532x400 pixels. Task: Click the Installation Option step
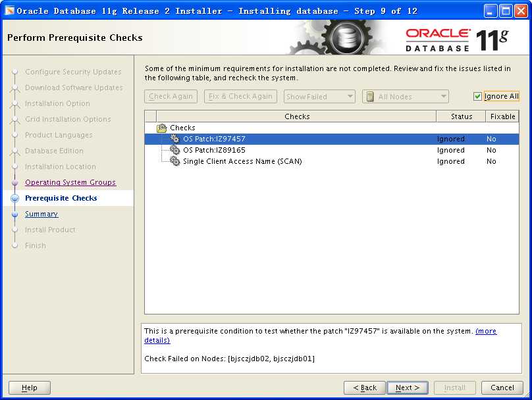[57, 103]
